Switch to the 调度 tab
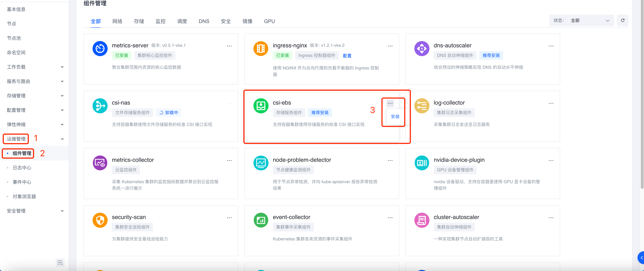The height and width of the screenshot is (271, 644). click(182, 21)
